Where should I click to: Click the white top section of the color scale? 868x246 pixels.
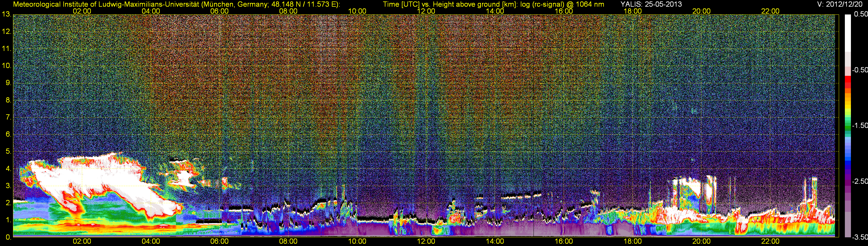(848, 33)
